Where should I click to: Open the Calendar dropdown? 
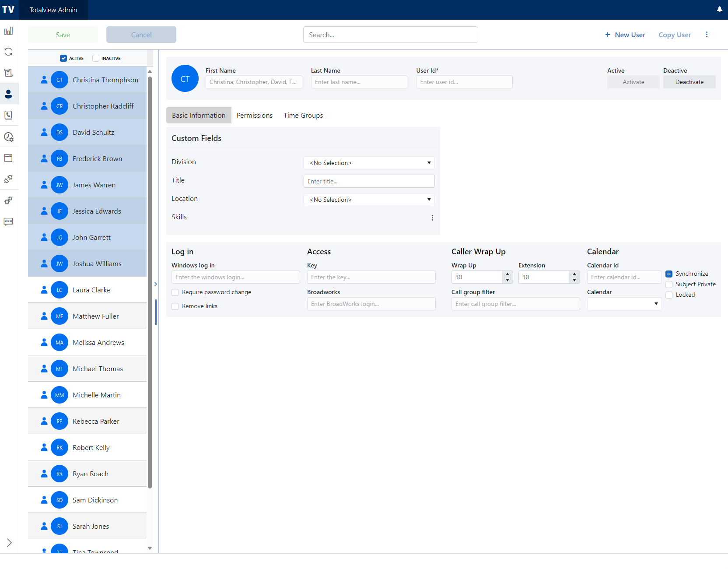(x=624, y=304)
